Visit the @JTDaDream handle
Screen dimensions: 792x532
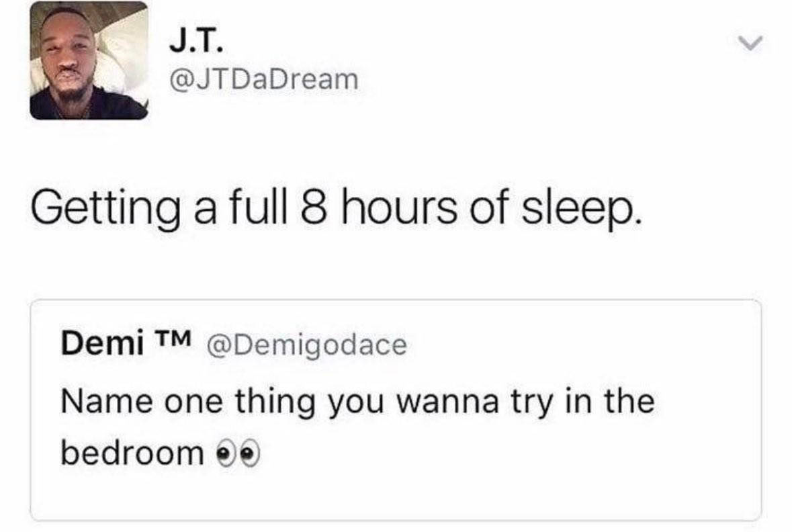click(263, 80)
